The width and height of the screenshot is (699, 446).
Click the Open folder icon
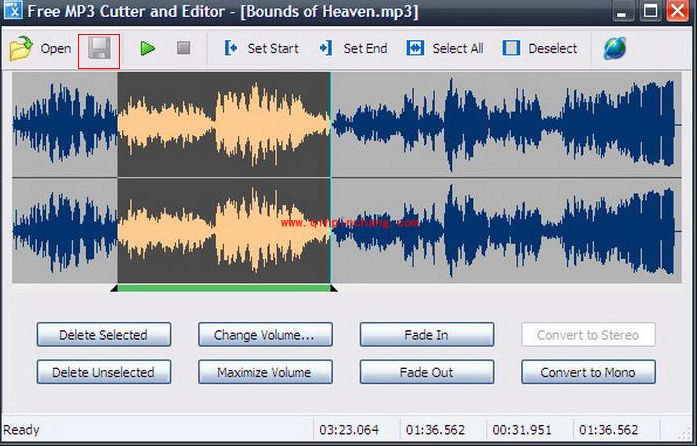tap(21, 48)
